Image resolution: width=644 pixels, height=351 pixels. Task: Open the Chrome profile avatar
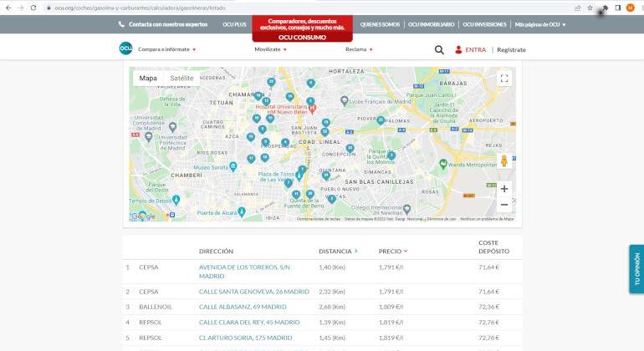(x=630, y=8)
